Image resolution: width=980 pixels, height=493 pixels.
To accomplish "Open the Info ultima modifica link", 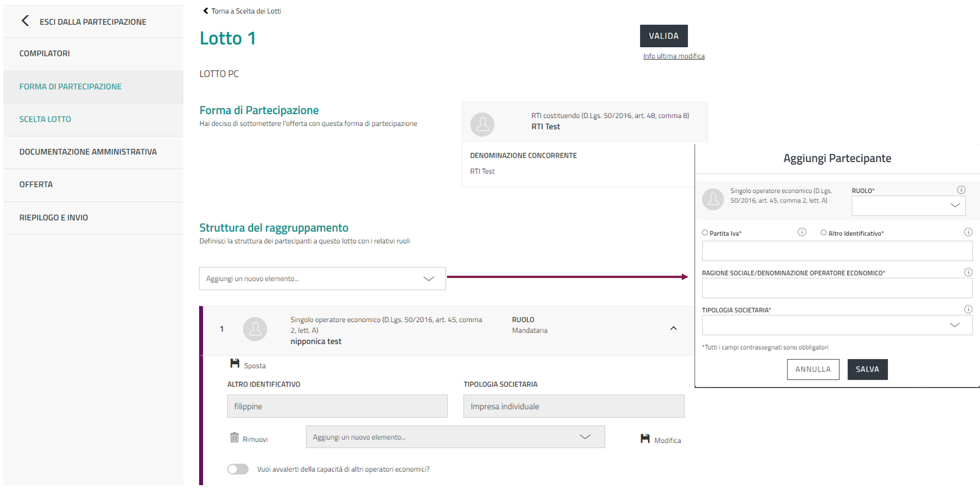I will pos(673,56).
